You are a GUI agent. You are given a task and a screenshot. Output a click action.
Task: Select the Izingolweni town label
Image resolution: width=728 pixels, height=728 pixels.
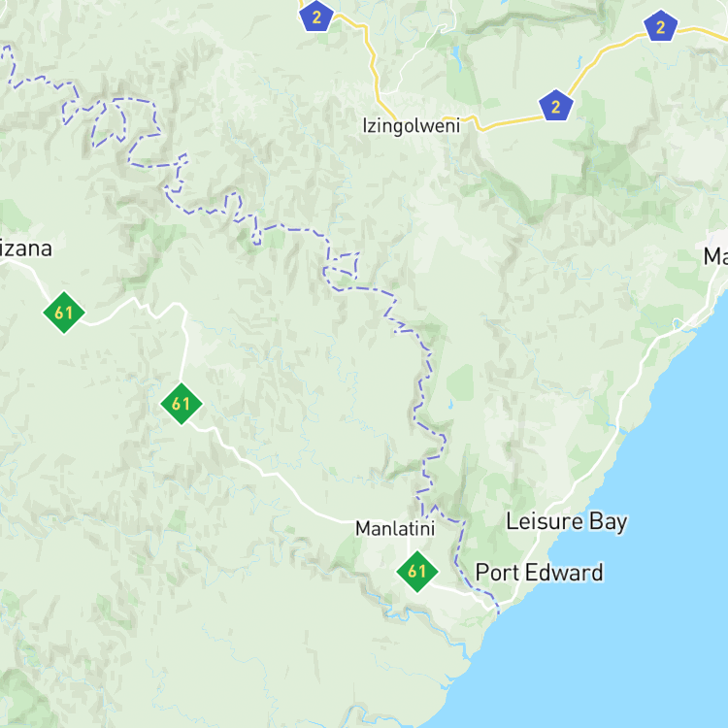411,126
